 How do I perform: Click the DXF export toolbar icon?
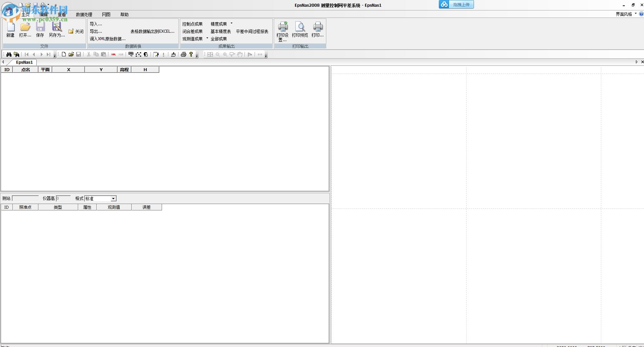tap(260, 54)
